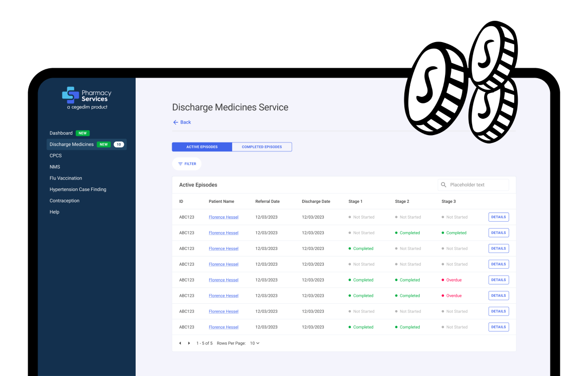Switch to Completed Episodes tab
588x376 pixels.
tap(262, 147)
